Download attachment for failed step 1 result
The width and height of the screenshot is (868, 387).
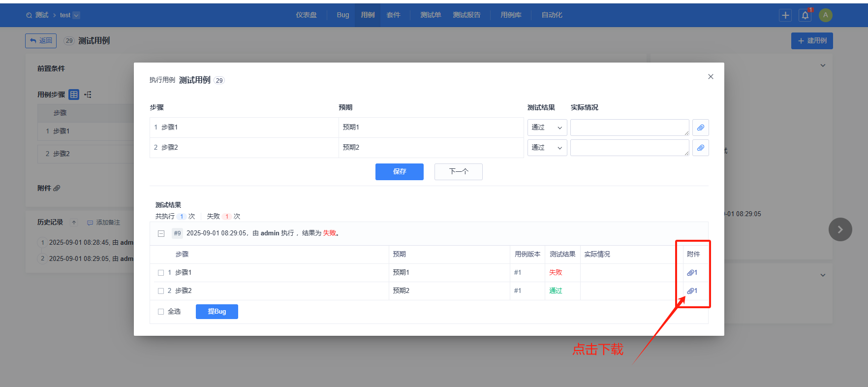pos(692,273)
